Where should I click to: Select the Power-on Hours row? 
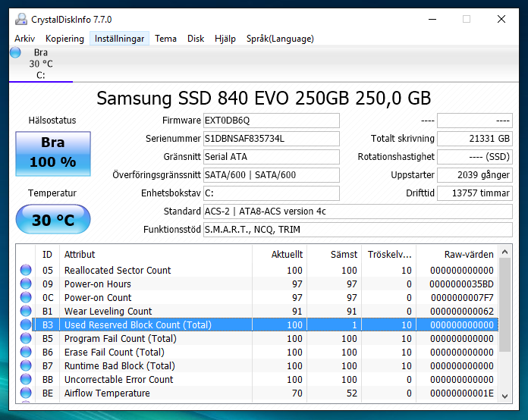(257, 284)
